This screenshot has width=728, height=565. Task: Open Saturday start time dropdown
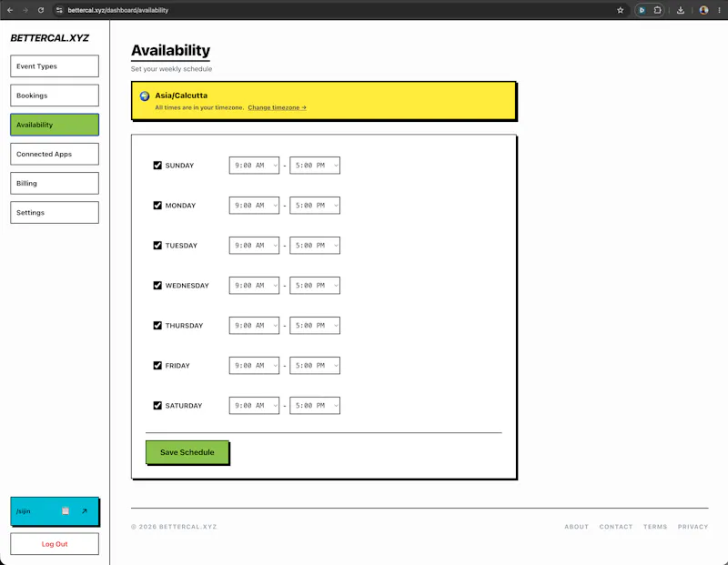click(254, 405)
